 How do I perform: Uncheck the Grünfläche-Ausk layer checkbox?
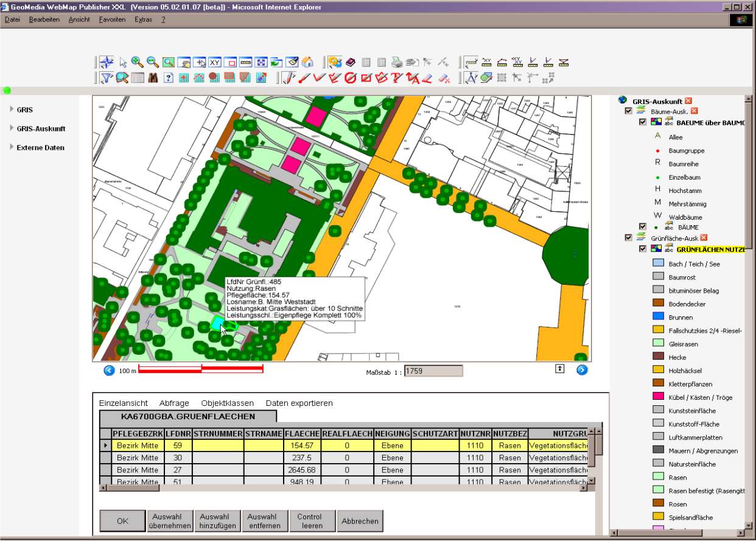coord(629,237)
